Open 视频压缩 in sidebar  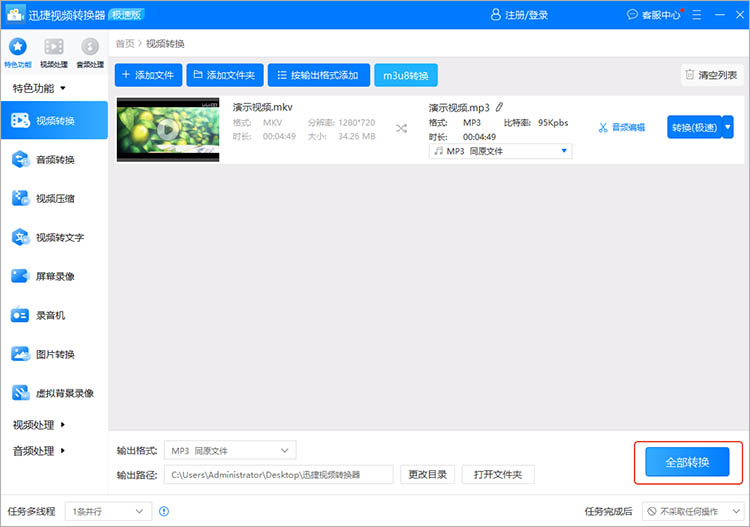coord(54,198)
